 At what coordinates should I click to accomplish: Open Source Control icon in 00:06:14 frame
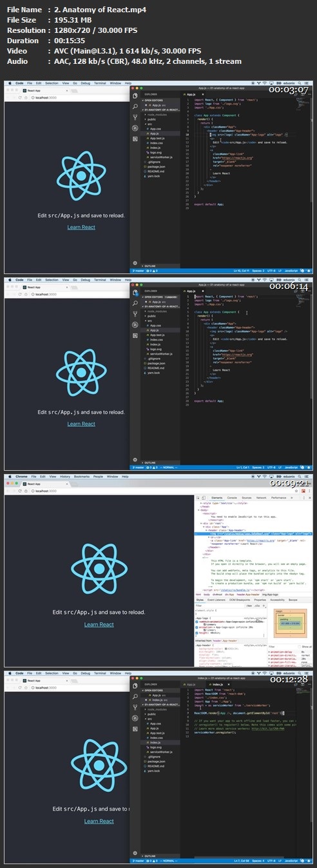135,314
